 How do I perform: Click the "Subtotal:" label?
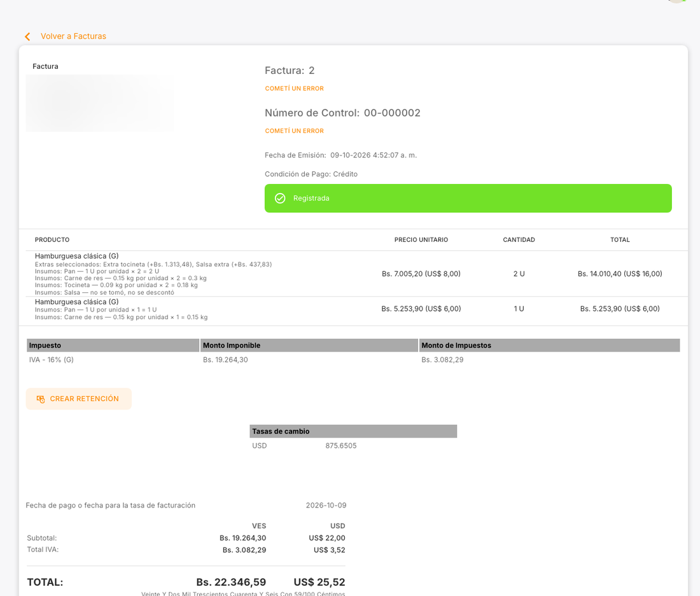coord(42,538)
